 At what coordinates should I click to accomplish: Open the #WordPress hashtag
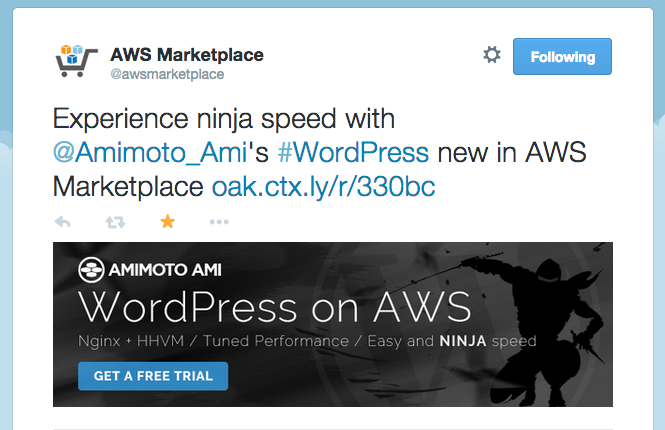pos(353,152)
